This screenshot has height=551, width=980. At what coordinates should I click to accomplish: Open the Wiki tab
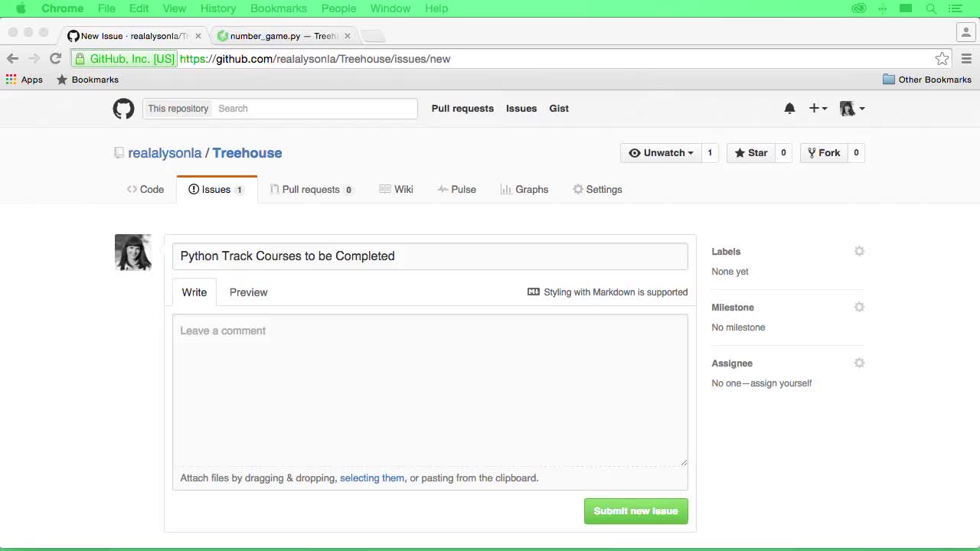(396, 190)
